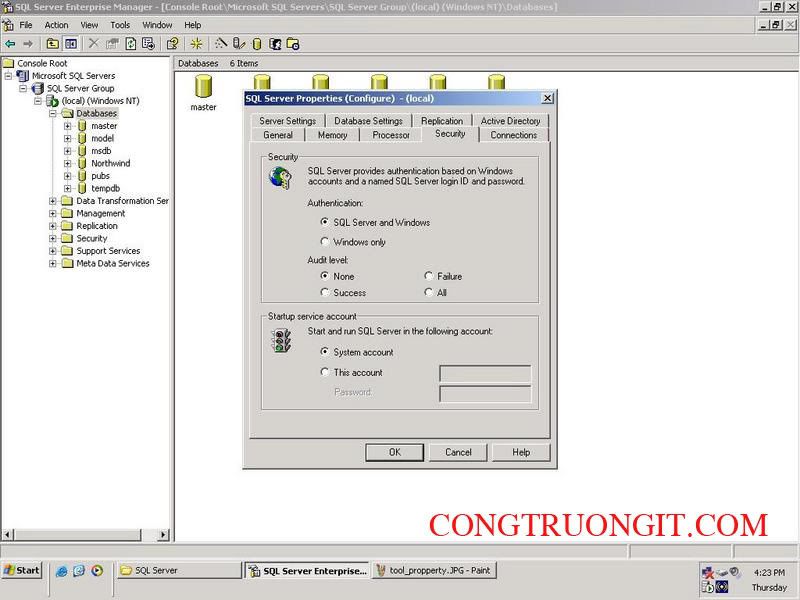The height and width of the screenshot is (600, 800).
Task: Click the Windows Media Player quick launch icon
Action: pos(97,571)
